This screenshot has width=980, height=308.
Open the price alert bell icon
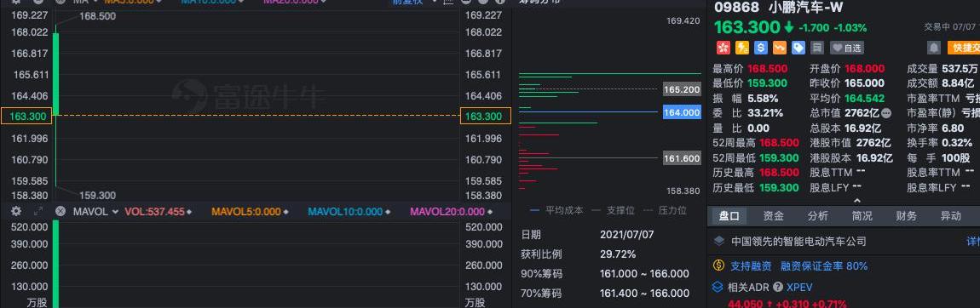click(934, 48)
